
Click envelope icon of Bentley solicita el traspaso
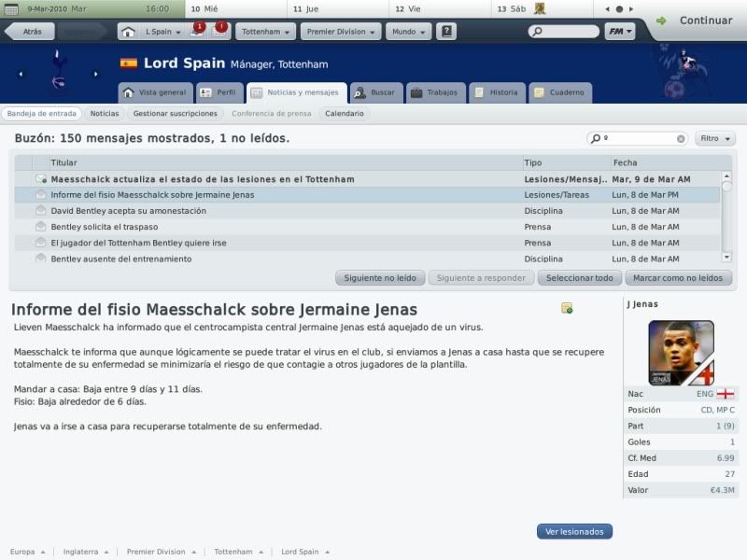(41, 227)
